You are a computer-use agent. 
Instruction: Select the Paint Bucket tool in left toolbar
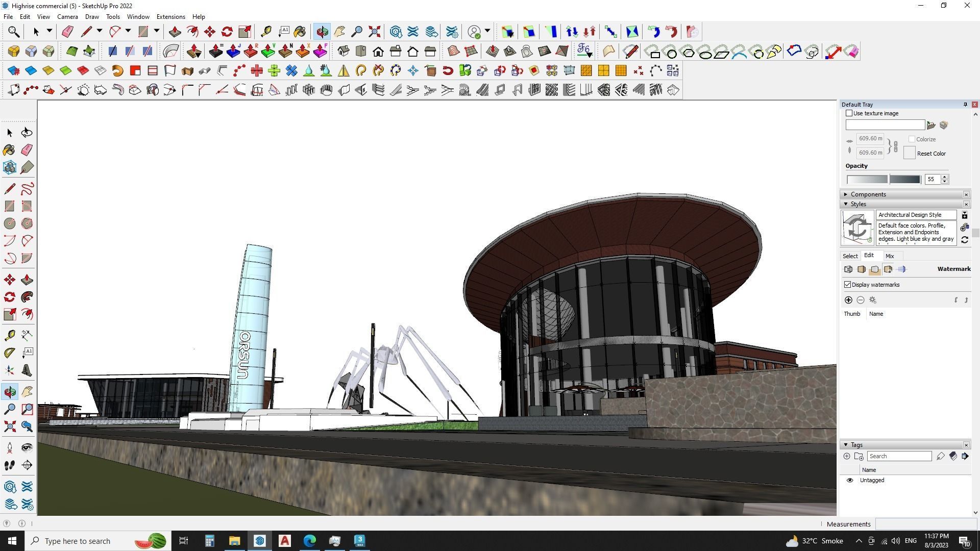coord(9,150)
